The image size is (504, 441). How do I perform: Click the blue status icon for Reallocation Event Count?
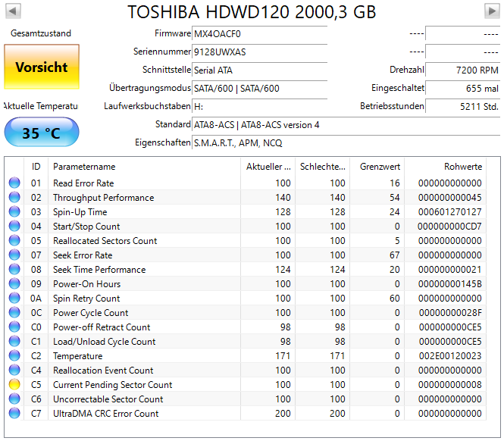coord(14,371)
